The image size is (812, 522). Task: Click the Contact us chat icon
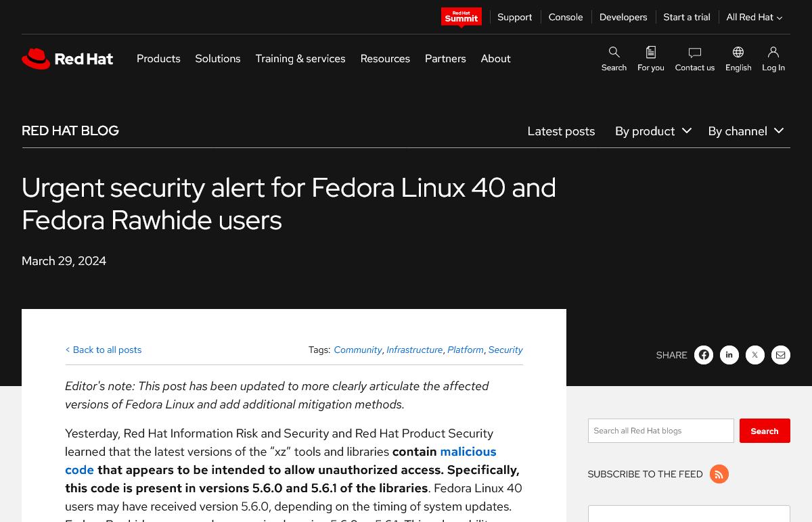(694, 53)
